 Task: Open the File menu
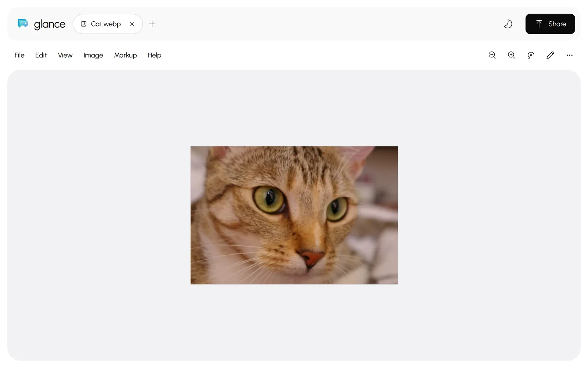coord(19,55)
